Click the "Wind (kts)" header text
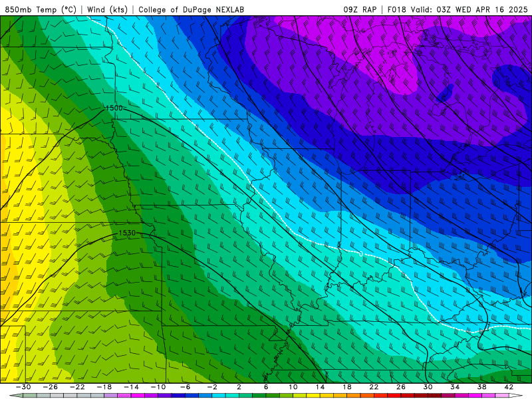Image resolution: width=532 pixels, height=399 pixels. pyautogui.click(x=107, y=10)
